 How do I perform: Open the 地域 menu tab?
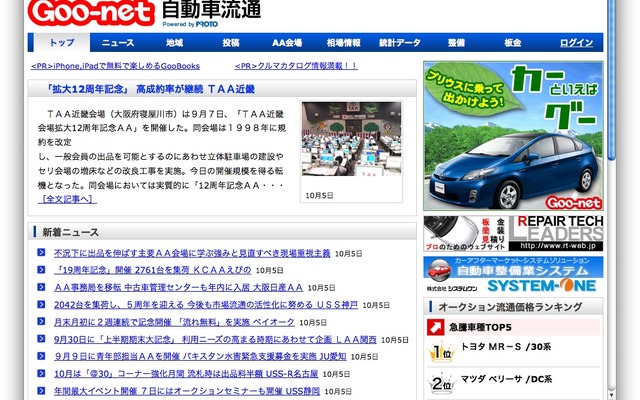[174, 42]
